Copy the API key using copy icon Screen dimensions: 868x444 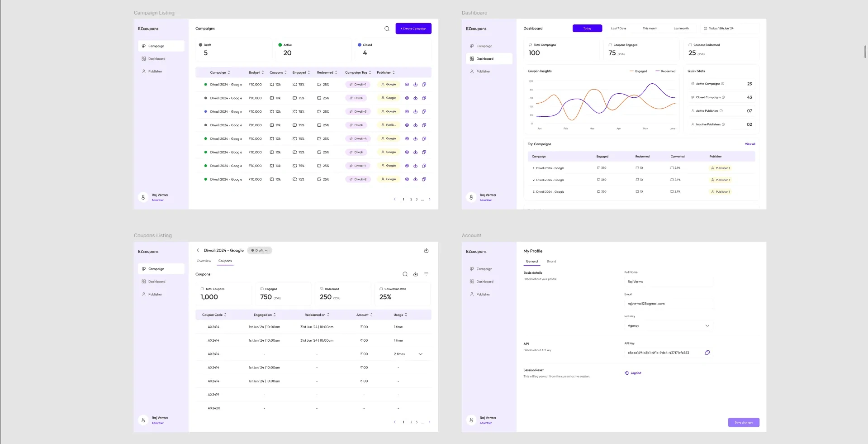tap(707, 353)
